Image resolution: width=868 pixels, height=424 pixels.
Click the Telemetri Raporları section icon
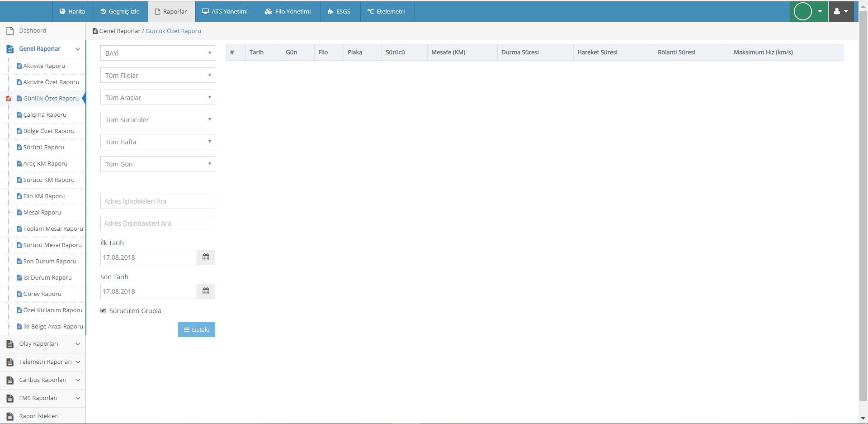pos(10,362)
